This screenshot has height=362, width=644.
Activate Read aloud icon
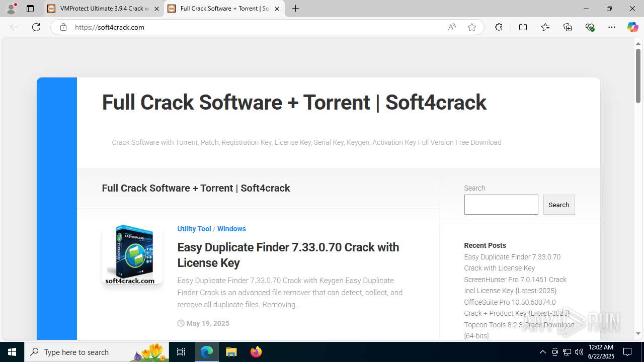[x=452, y=27]
